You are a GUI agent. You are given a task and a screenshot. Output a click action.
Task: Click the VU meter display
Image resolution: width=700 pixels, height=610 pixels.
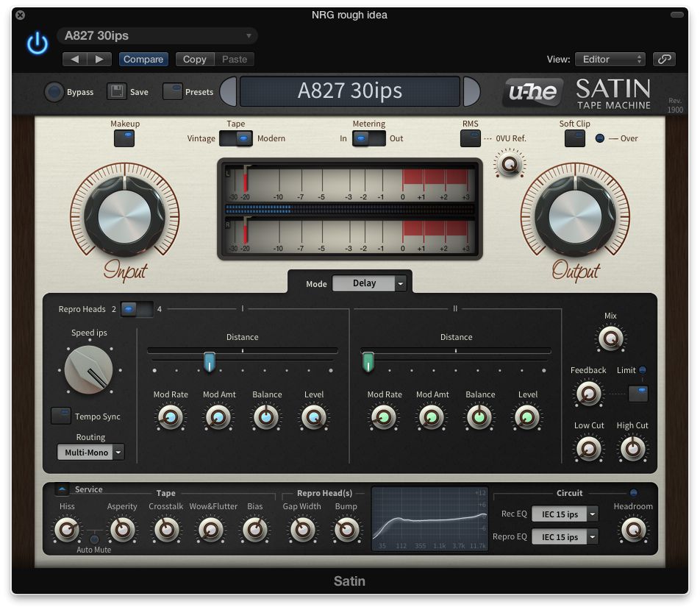(349, 209)
